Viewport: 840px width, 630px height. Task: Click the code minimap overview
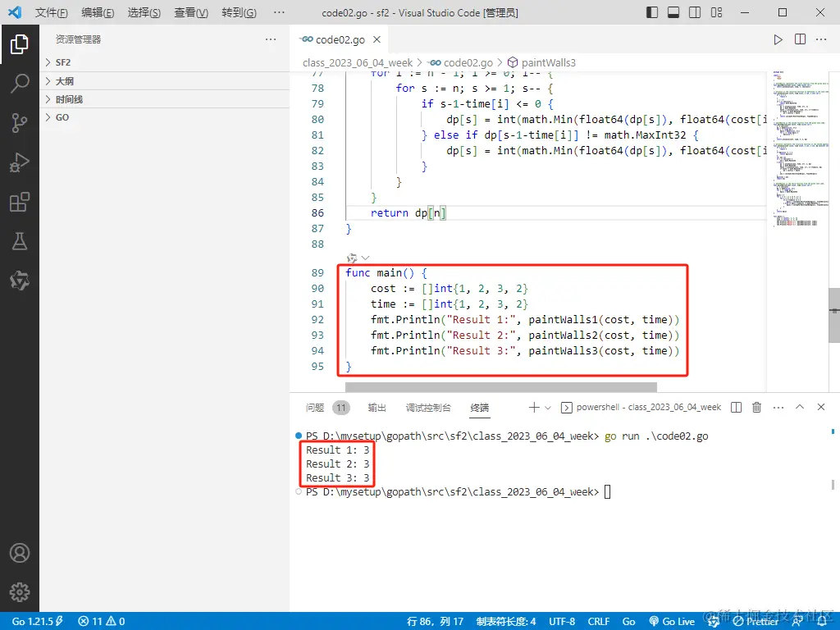[x=801, y=148]
